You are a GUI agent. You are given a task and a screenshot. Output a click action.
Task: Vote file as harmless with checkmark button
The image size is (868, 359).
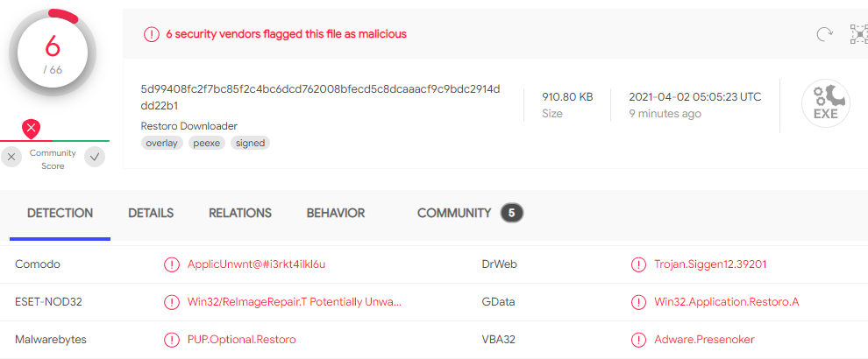95,157
